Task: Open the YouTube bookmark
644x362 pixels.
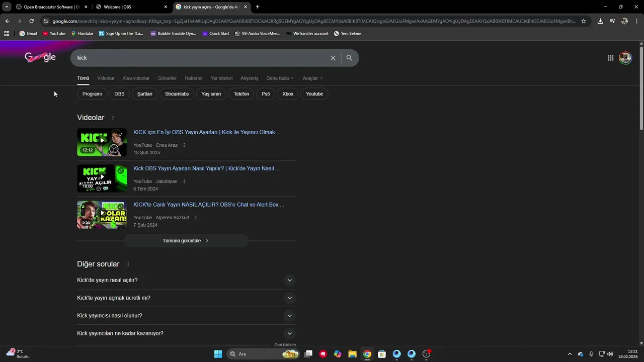Action: click(54, 33)
